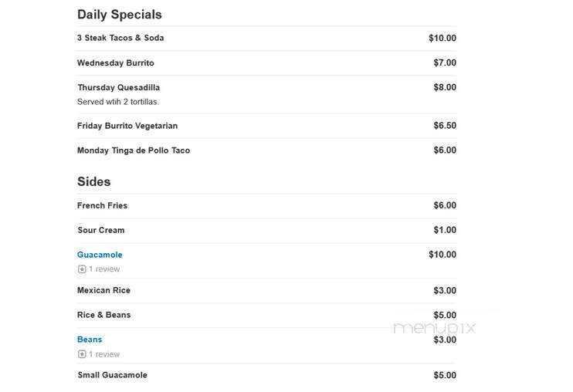Click the Daily Specials heading
Image resolution: width=573 pixels, height=392 pixels.
click(120, 15)
